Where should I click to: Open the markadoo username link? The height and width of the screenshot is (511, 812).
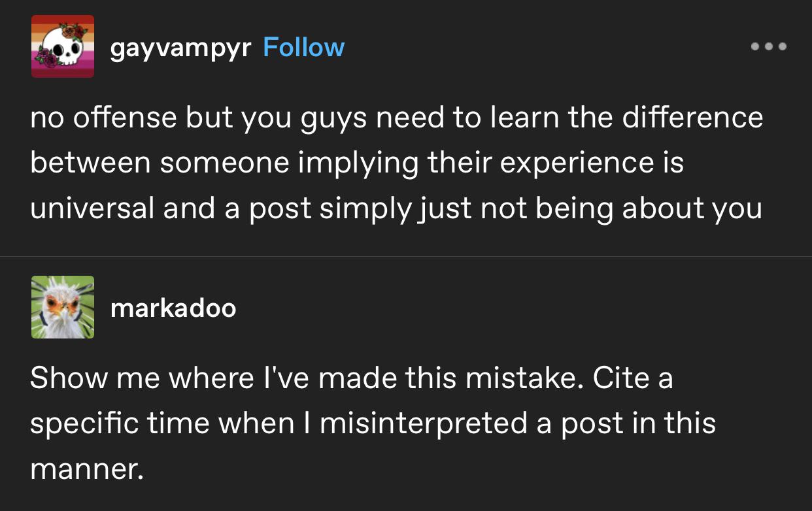(173, 308)
